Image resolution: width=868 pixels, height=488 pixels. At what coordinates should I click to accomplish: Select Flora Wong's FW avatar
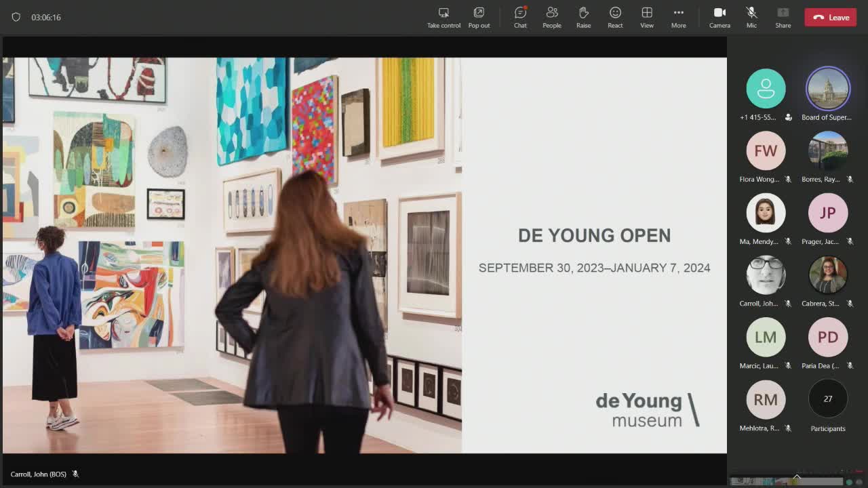tap(766, 150)
